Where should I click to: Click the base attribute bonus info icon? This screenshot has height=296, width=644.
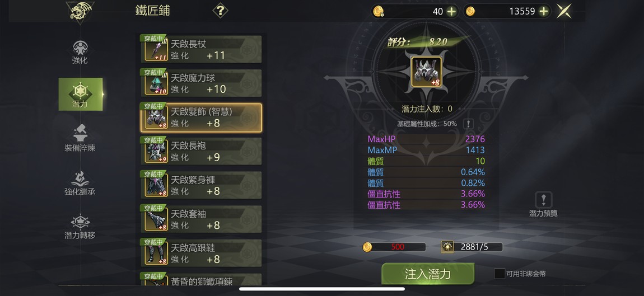coord(468,124)
